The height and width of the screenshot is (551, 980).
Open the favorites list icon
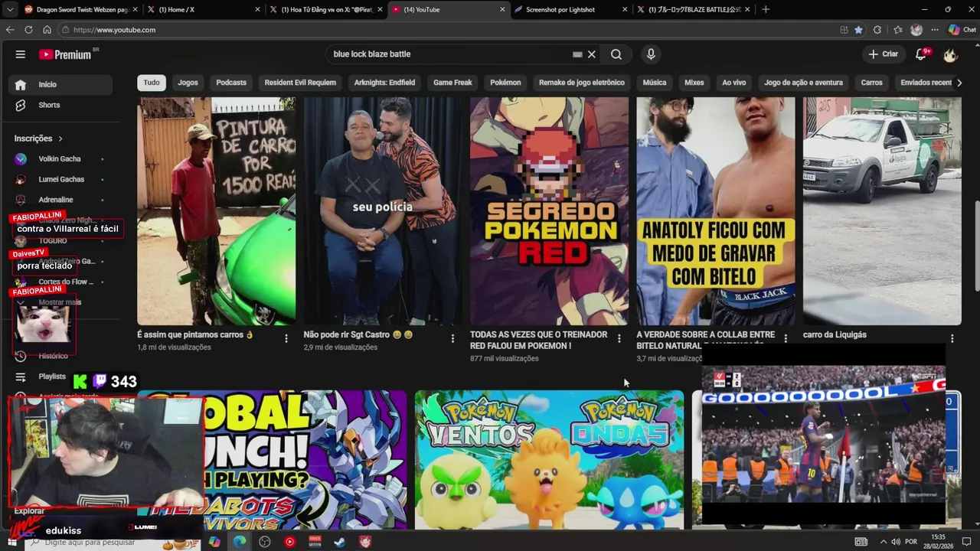click(897, 30)
